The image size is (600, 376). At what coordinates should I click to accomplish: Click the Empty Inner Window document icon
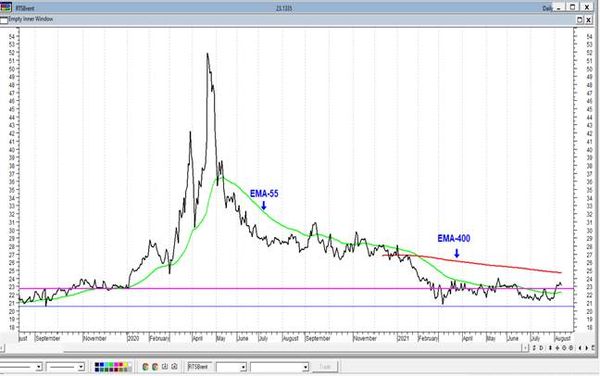(x=3, y=20)
